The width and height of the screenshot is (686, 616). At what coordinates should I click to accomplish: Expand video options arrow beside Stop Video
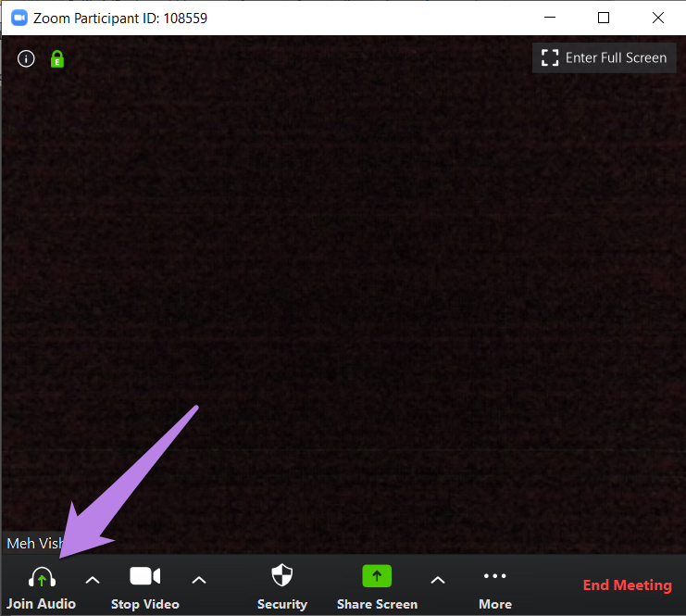click(198, 580)
